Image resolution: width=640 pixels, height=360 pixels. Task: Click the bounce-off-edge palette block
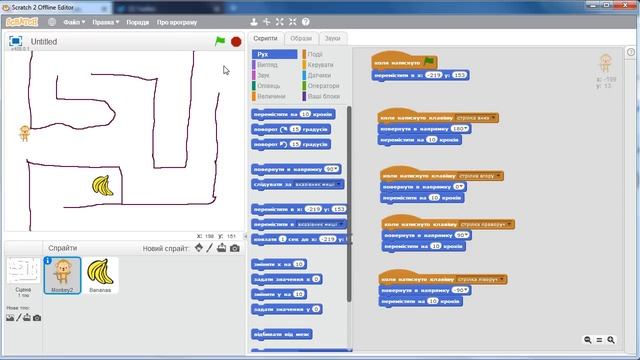point(282,334)
